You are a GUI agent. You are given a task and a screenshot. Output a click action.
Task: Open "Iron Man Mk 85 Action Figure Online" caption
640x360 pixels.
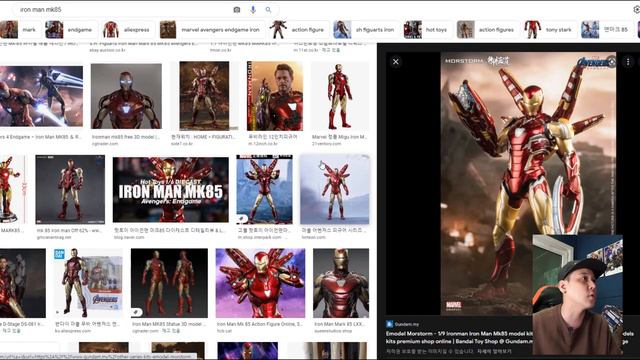click(x=260, y=324)
